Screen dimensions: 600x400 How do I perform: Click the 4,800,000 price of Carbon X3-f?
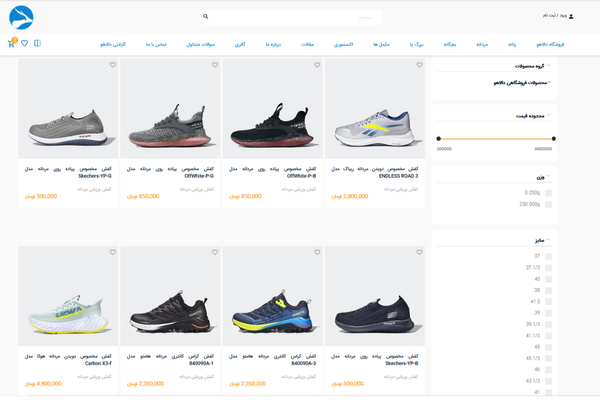click(43, 384)
